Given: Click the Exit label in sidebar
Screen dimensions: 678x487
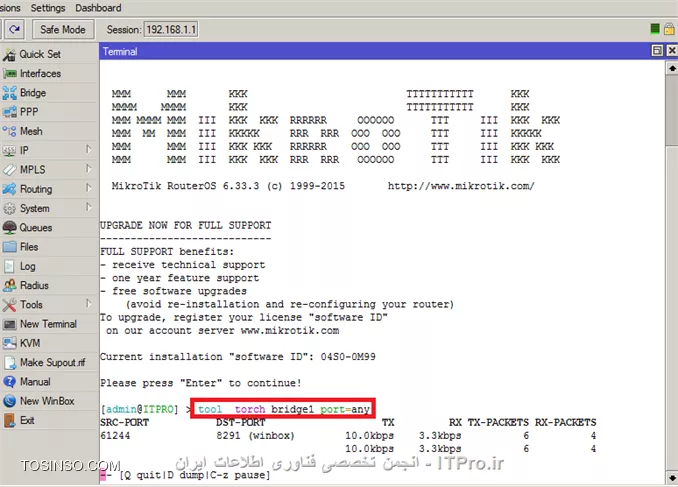Looking at the screenshot, I should coord(27,420).
